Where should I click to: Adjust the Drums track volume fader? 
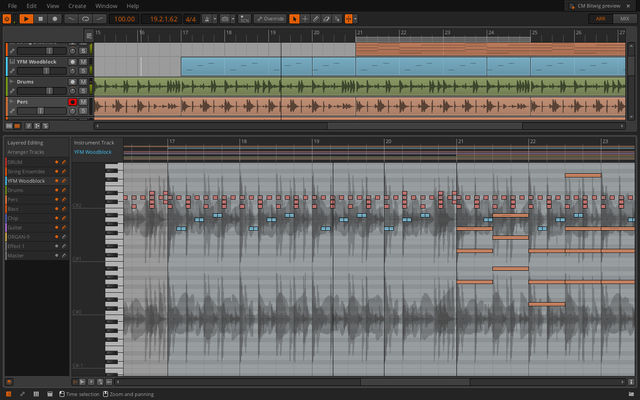coord(42,91)
